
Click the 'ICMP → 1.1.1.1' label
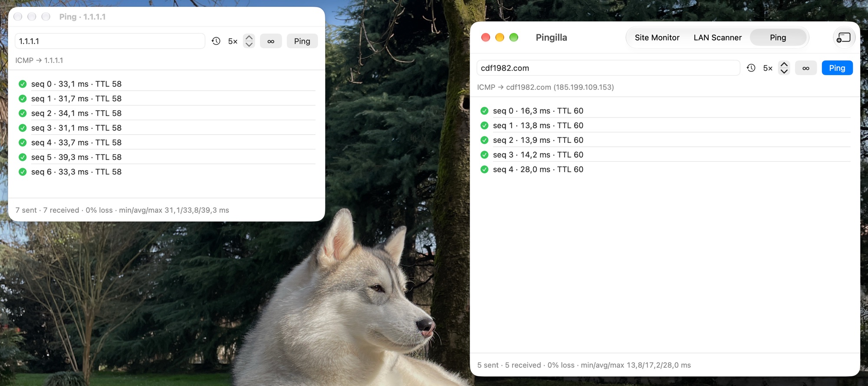point(39,60)
